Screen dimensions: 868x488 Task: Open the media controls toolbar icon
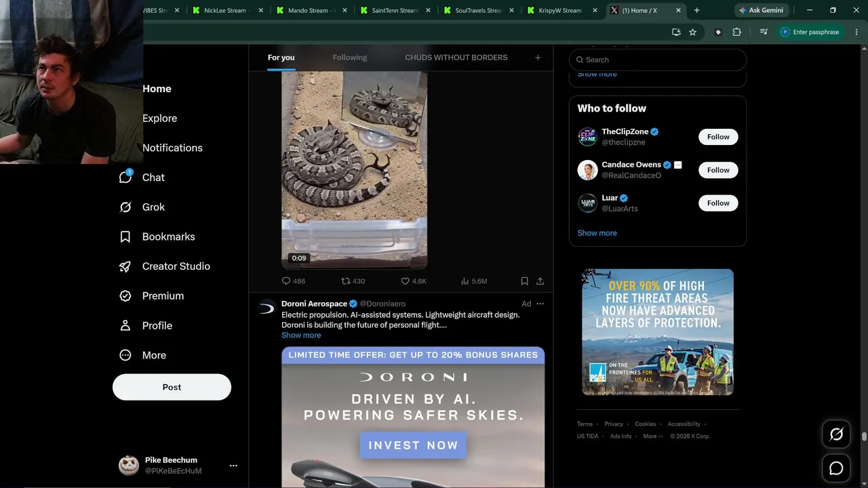[x=764, y=32]
